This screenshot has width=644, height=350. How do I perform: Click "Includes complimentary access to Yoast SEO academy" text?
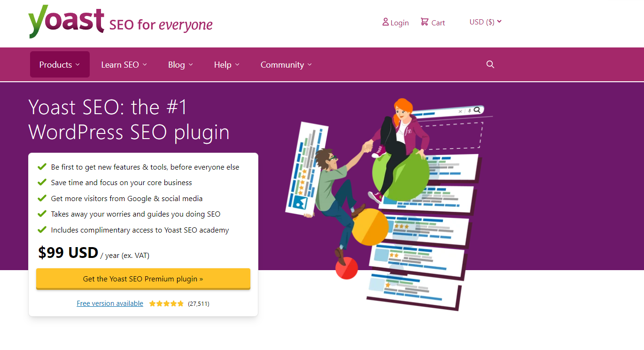[140, 230]
